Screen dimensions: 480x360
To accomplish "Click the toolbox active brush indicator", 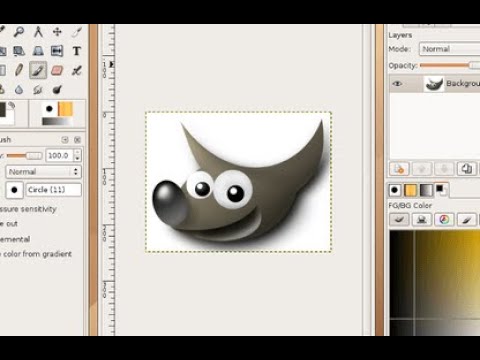I will 49,109.
